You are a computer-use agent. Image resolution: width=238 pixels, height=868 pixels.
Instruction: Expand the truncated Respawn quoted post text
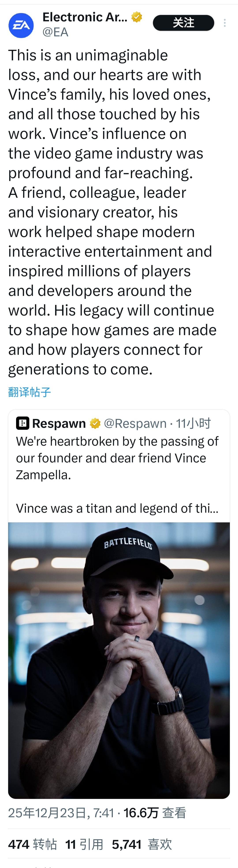coord(117,508)
